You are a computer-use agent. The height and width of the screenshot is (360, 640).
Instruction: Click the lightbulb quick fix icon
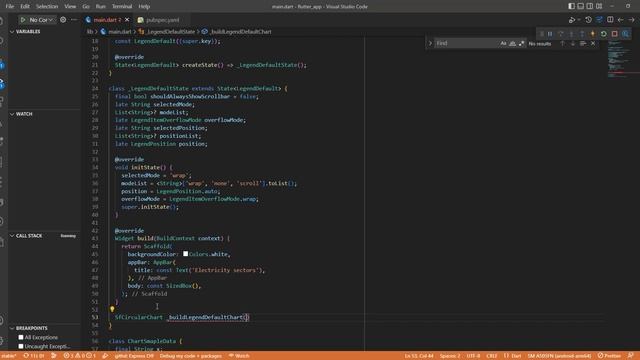pos(112,309)
